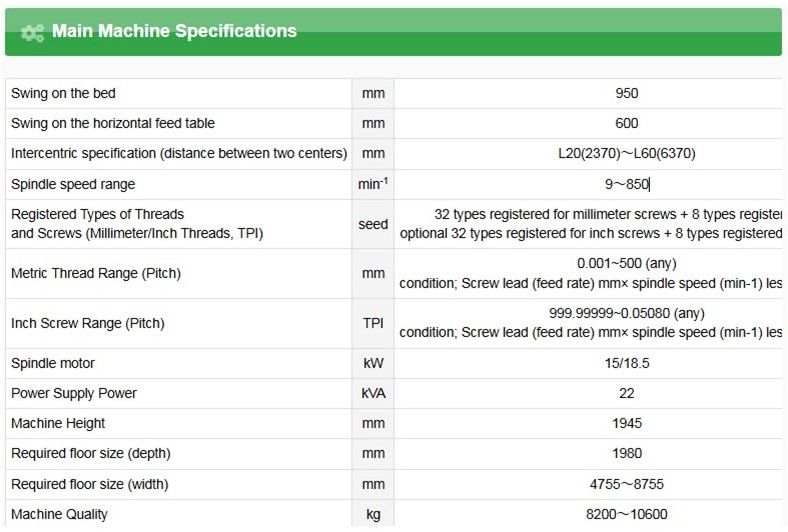788x532 pixels.
Task: Place cursor in the 9~850 spindle speed field
Action: 627,184
